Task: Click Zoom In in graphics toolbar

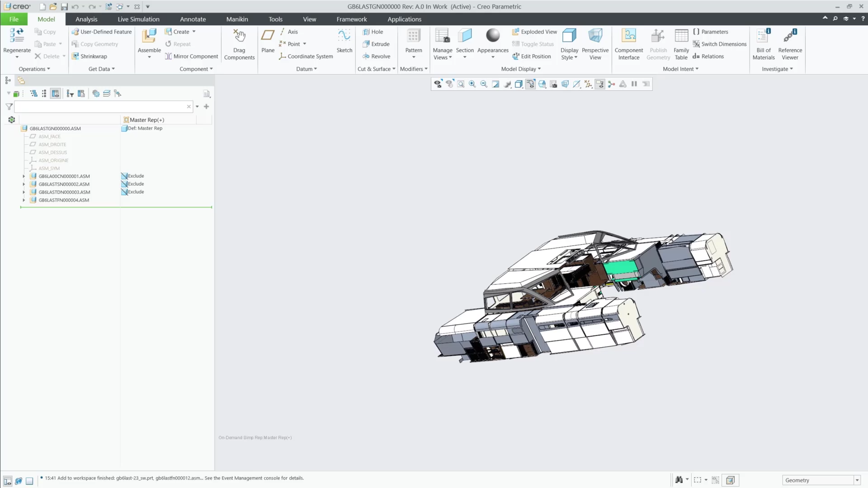Action: [x=472, y=84]
